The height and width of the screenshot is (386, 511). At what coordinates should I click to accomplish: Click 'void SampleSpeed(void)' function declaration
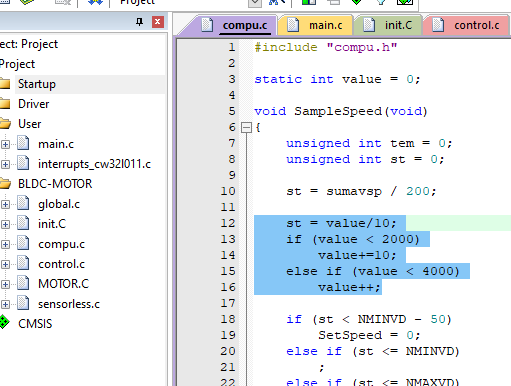pos(341,111)
